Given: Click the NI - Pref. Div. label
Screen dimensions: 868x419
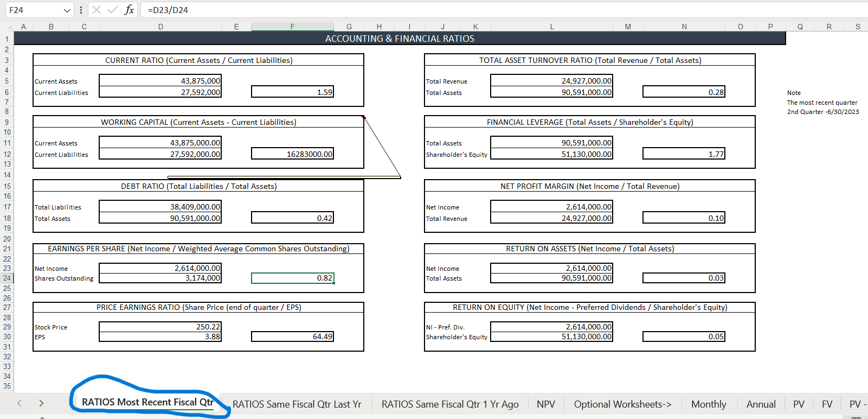Looking at the screenshot, I should (446, 327).
